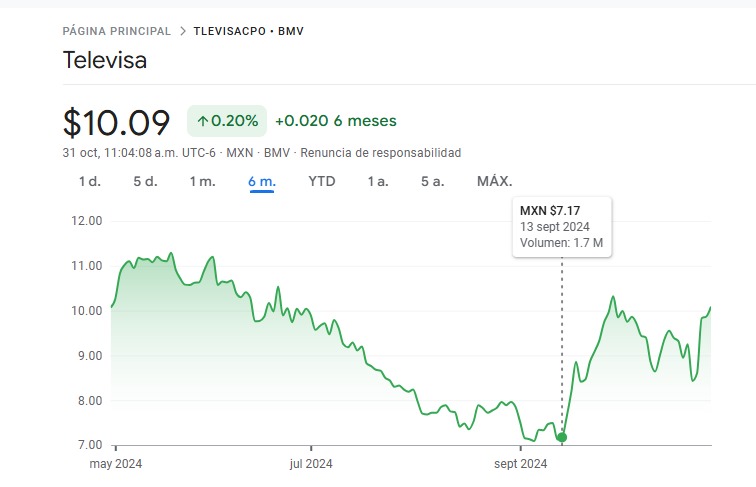Click the 13 sept 2024 tooltip date
This screenshot has width=756, height=487.
coord(554,227)
